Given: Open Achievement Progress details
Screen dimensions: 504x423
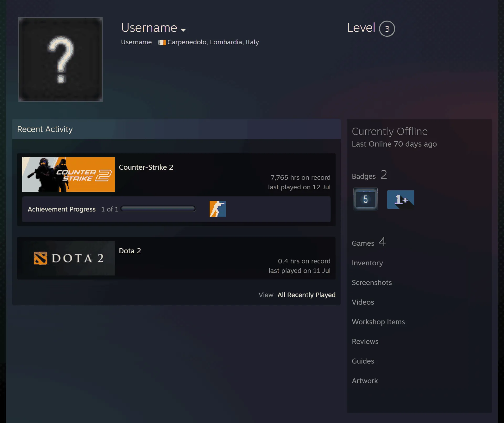Looking at the screenshot, I should 62,209.
